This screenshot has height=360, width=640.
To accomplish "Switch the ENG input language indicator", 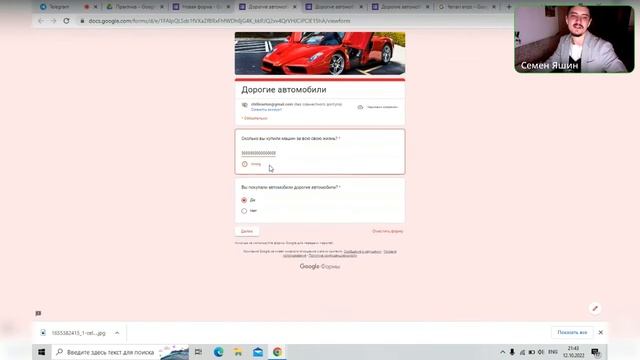I will click(553, 352).
